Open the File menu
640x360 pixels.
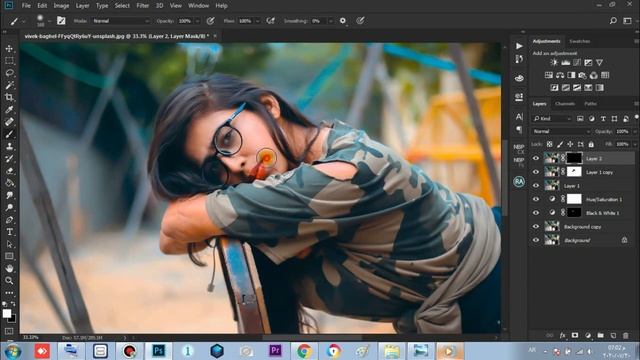26,6
